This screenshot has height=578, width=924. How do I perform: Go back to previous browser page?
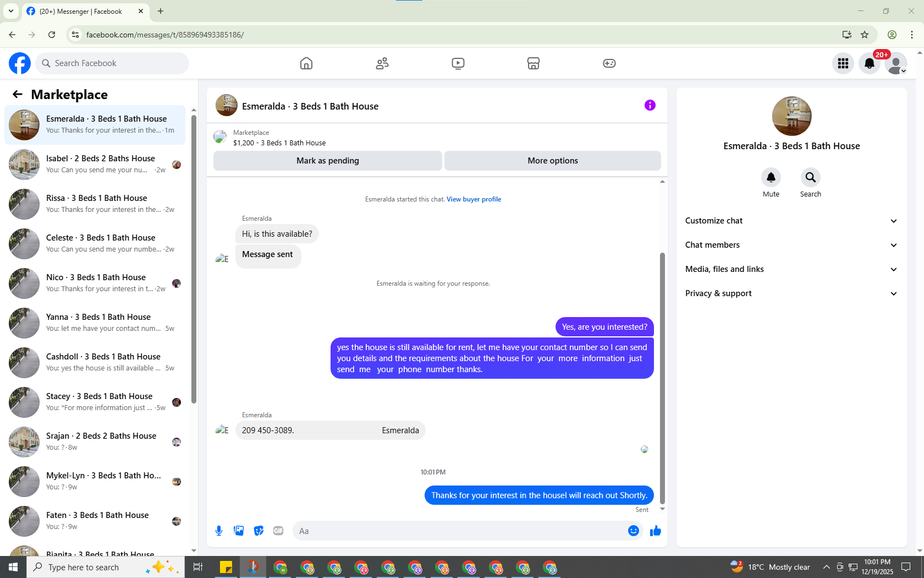coord(12,35)
